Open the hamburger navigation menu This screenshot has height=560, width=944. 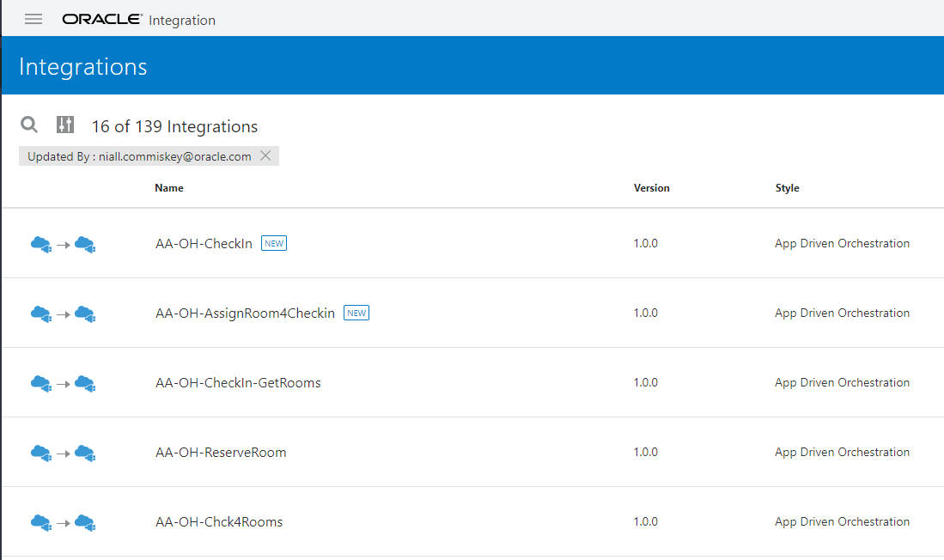[33, 19]
